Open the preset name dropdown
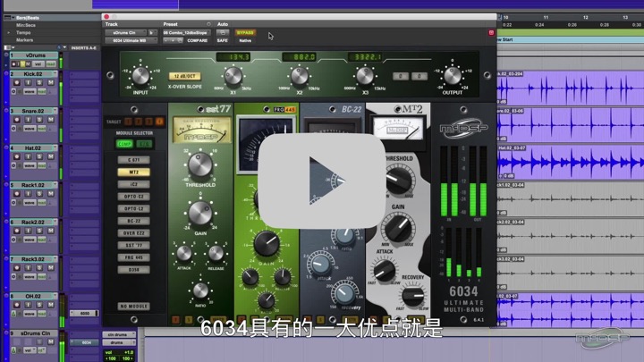Screen dimensions: 644x362 (186, 32)
